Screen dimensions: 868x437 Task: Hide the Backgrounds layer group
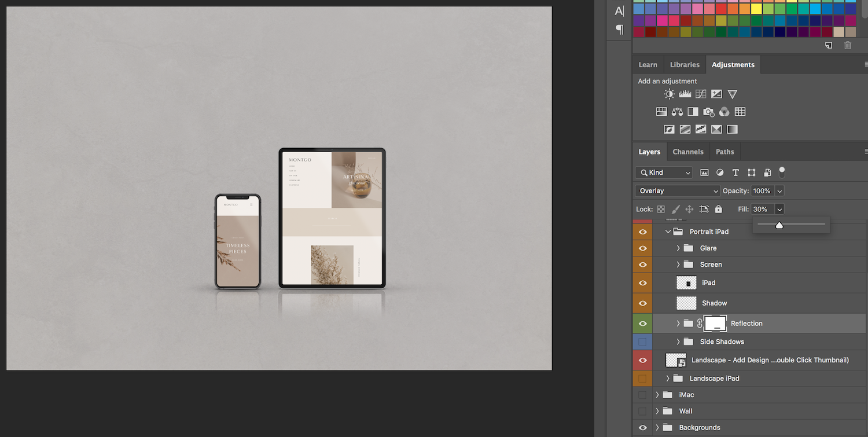(642, 428)
